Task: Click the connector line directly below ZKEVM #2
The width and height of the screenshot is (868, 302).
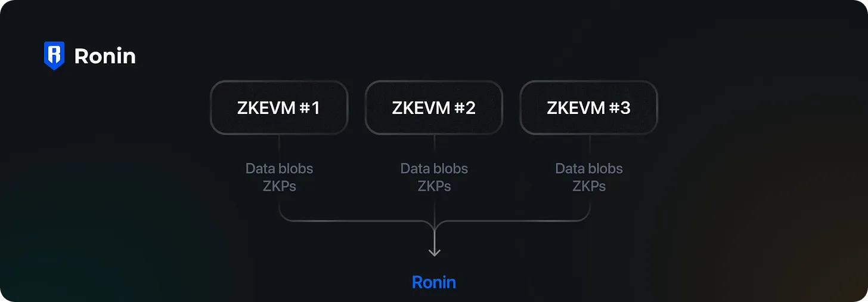Action: [x=435, y=147]
